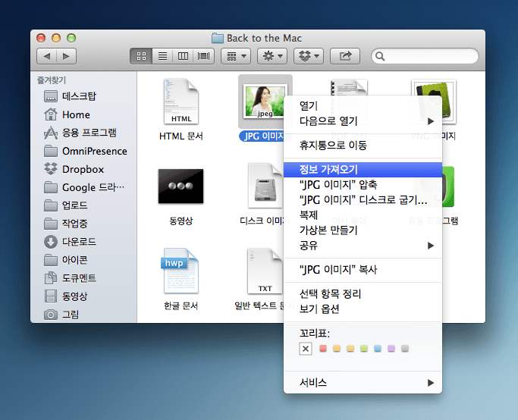Focus the Finder search field
Screen dimensions: 518x420
tap(425, 56)
